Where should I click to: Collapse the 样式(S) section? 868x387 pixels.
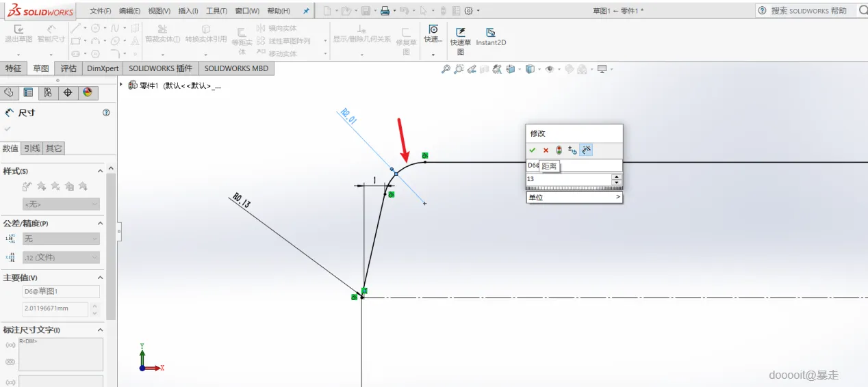coord(100,171)
